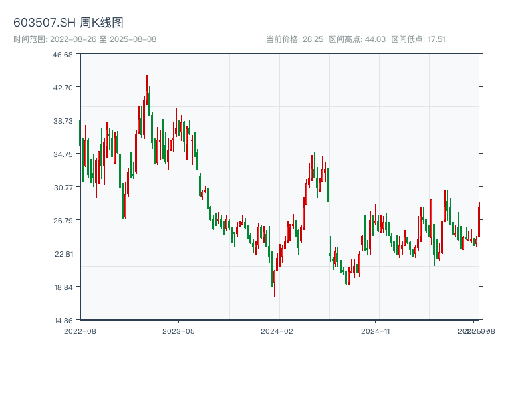Viewport: 532px width, 399px height.
Task: Click the 2023-05 x-axis date label
Action: coord(178,331)
